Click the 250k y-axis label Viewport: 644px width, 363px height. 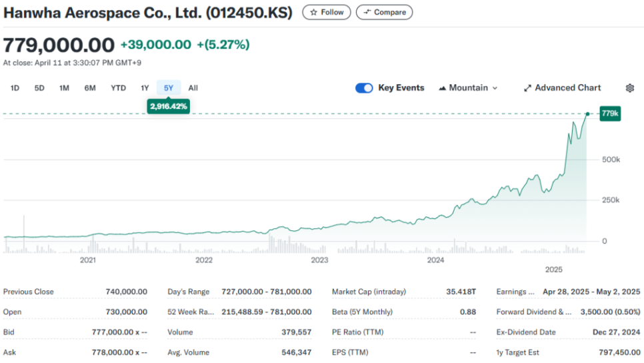coord(611,200)
